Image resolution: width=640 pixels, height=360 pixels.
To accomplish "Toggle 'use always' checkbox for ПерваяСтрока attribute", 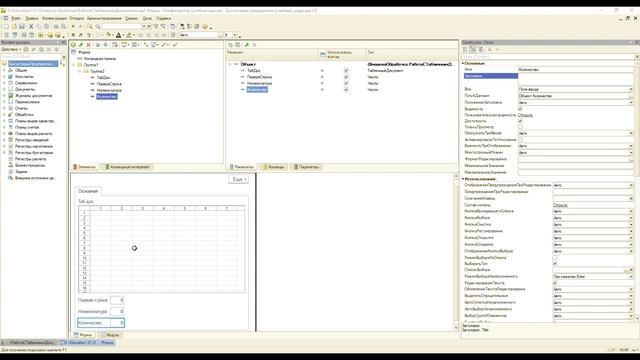I will pos(346,77).
